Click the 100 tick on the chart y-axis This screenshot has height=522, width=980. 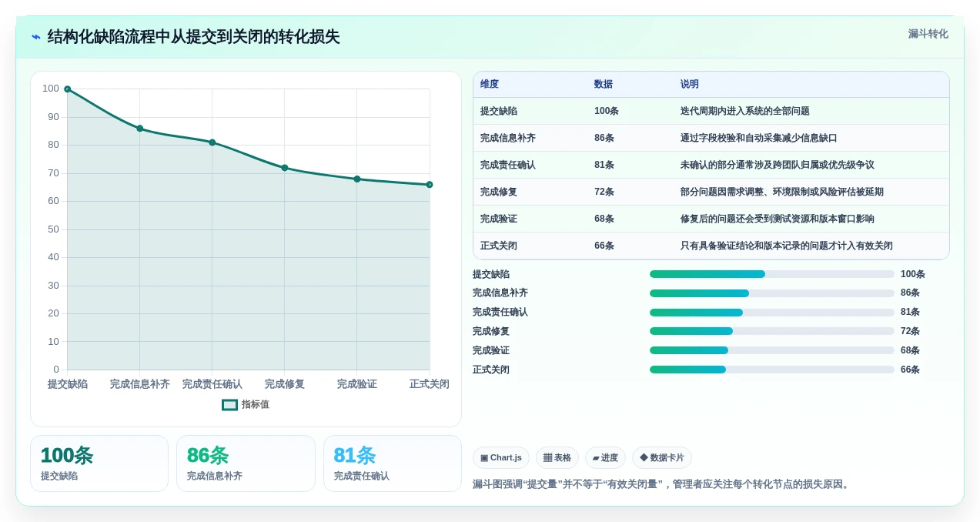click(x=51, y=89)
